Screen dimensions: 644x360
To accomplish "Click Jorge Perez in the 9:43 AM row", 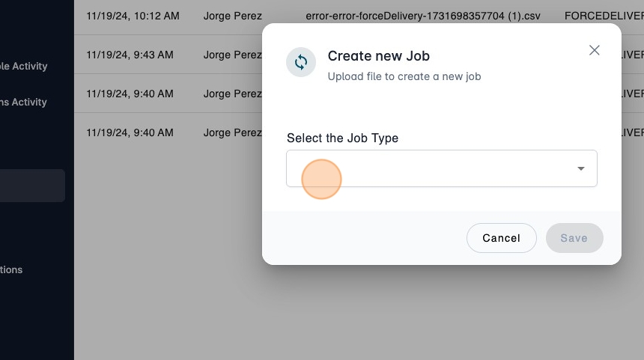I will pos(232,55).
